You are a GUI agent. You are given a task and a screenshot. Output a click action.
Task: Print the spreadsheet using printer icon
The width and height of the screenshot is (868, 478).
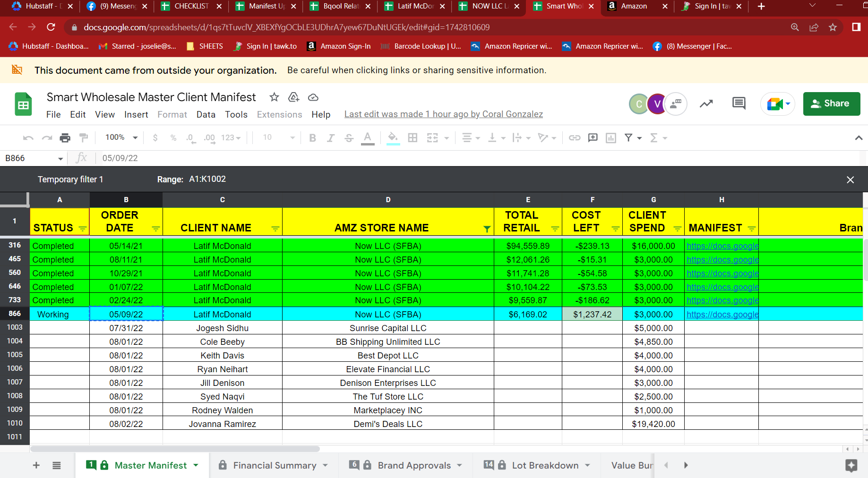pyautogui.click(x=65, y=138)
